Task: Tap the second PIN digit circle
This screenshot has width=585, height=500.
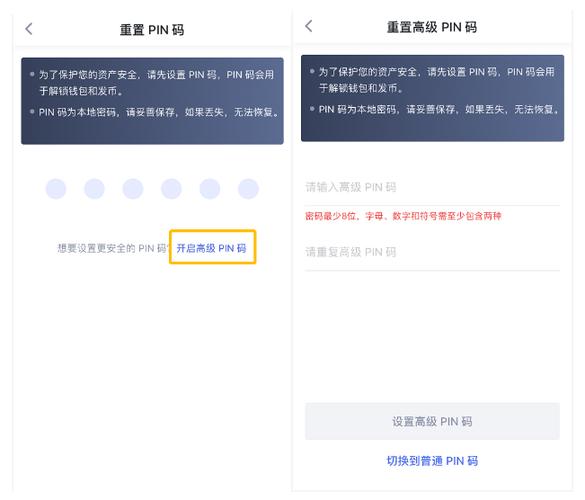Action: point(94,188)
